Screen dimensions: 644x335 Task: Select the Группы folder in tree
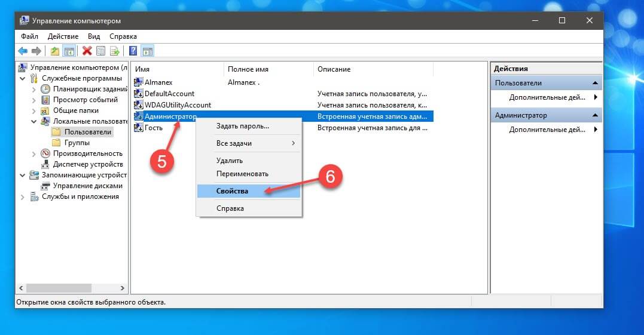(77, 143)
